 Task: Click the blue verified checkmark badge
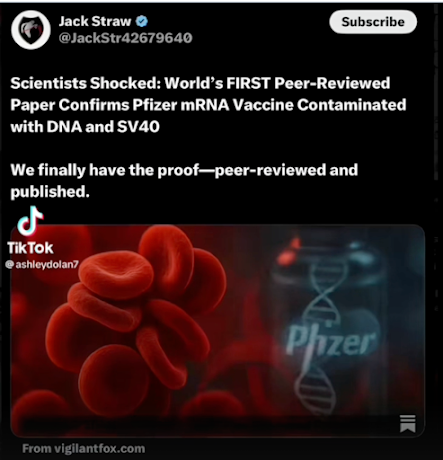click(x=142, y=22)
